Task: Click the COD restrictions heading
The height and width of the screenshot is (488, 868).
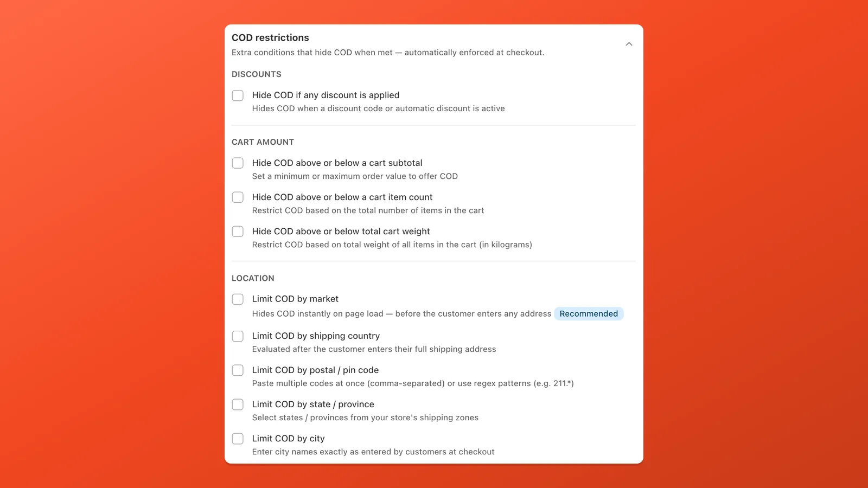Action: pyautogui.click(x=270, y=37)
